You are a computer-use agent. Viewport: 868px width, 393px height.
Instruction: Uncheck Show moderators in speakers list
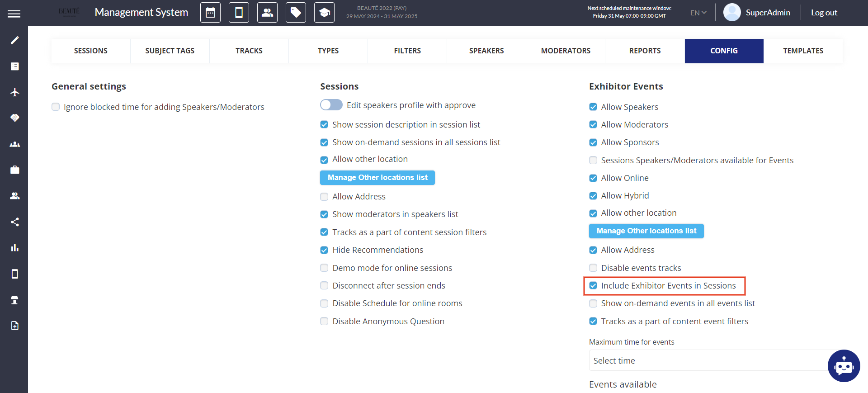(324, 214)
